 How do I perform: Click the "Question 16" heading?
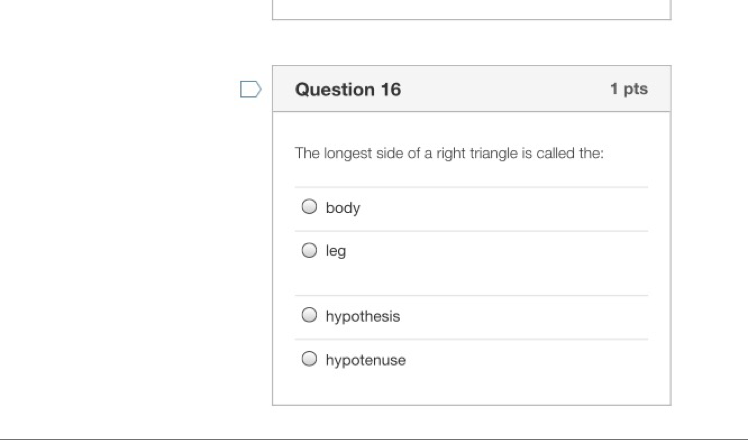click(x=348, y=90)
